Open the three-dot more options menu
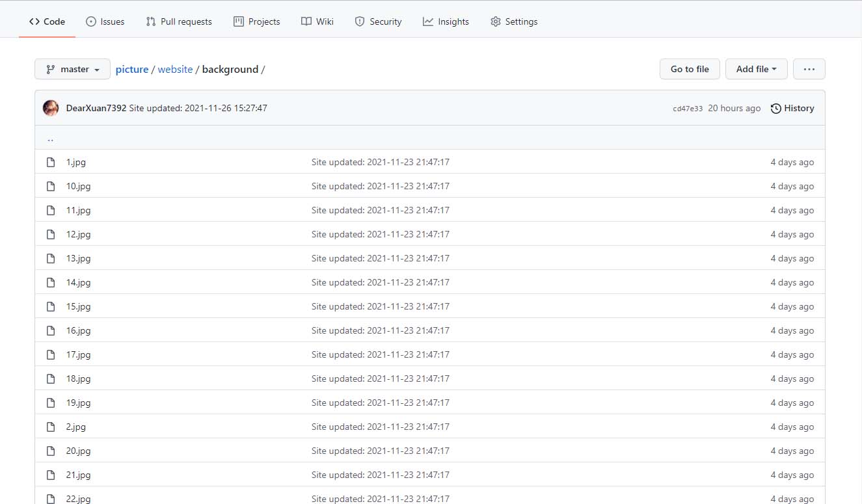 [x=809, y=69]
